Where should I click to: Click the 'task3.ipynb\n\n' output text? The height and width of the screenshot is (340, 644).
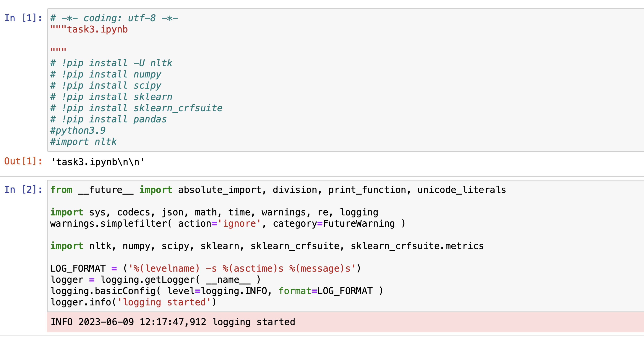coord(98,161)
